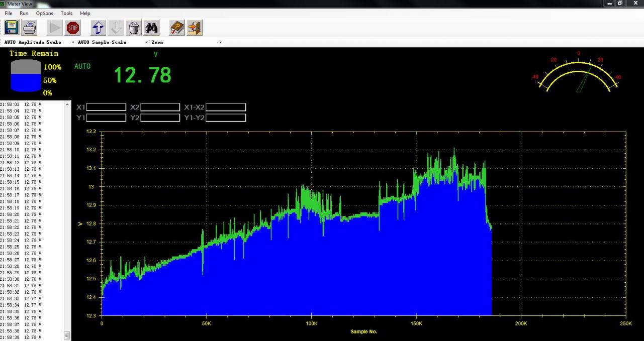Click the 12.5 label on voltage axis
This screenshot has width=644, height=341.
point(91,279)
